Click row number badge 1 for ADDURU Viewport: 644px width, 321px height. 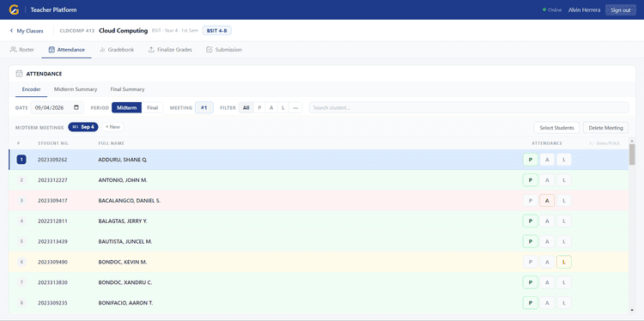(21, 160)
